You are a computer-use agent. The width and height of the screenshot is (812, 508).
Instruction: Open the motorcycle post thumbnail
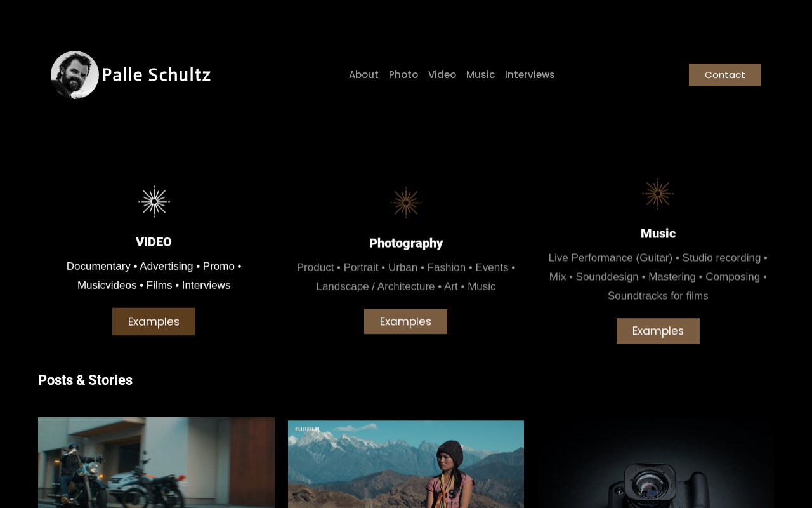156,462
